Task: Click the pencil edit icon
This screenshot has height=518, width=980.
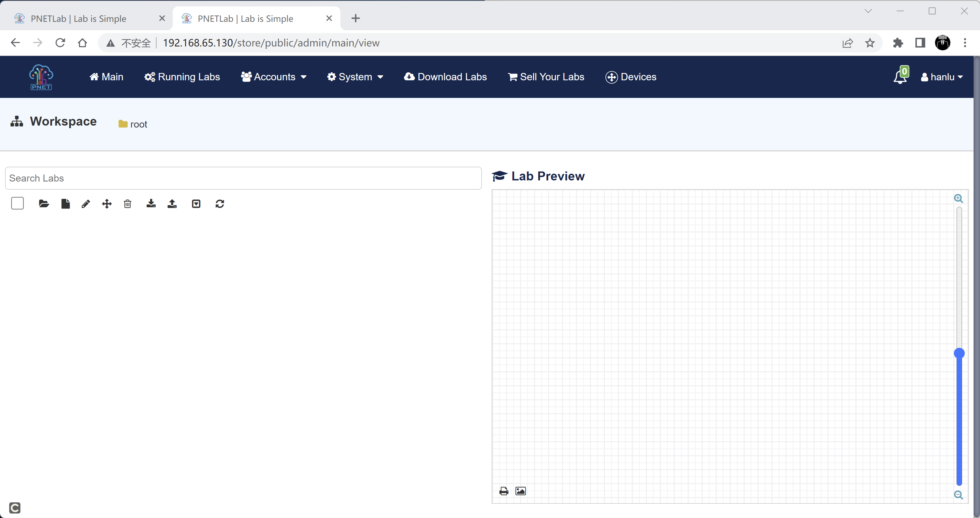Action: [86, 204]
